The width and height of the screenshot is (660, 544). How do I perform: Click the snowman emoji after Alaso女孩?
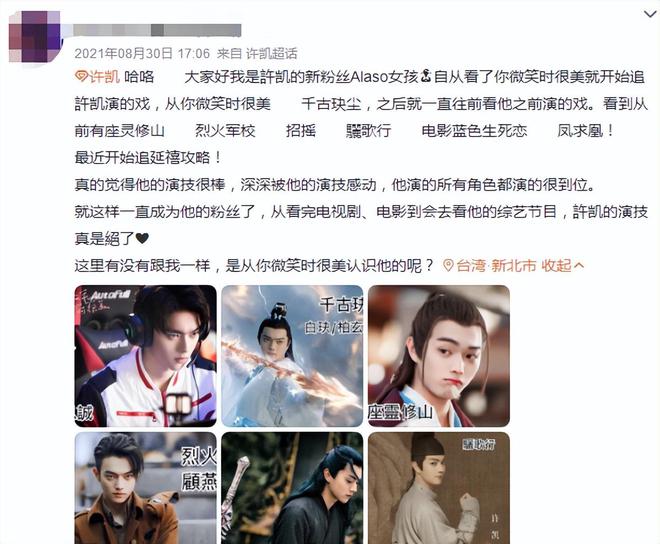426,77
